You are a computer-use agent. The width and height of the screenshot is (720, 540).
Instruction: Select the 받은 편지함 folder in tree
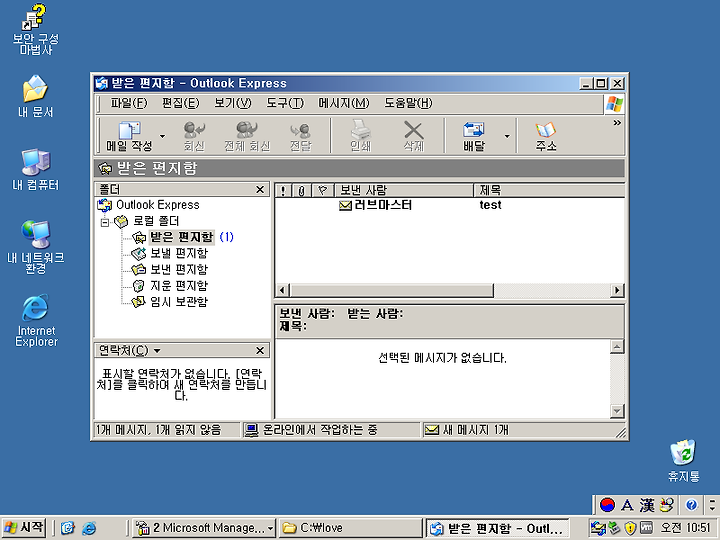[x=181, y=237]
